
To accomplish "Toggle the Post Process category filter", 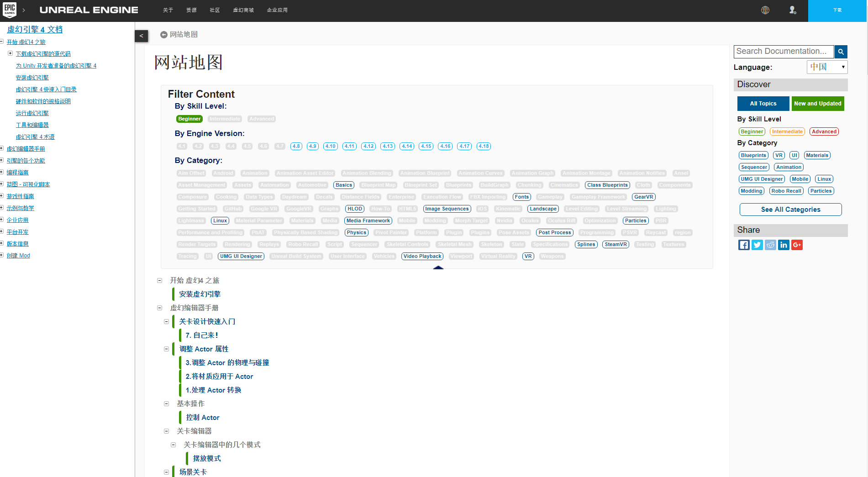I will click(555, 233).
